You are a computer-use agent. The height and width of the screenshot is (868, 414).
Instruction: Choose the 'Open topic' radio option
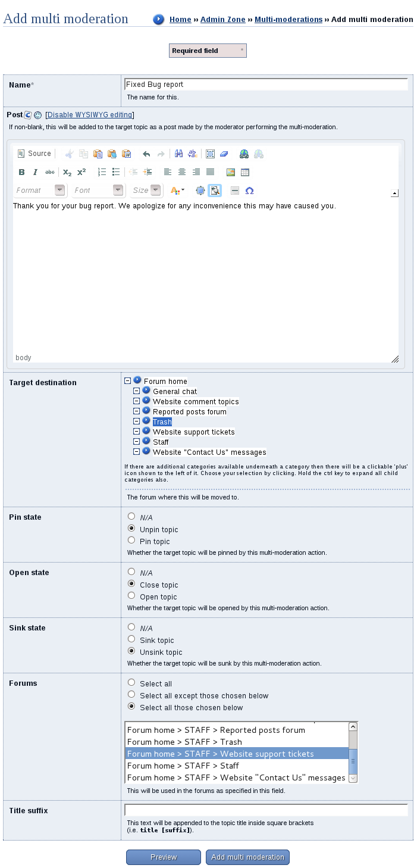click(131, 596)
